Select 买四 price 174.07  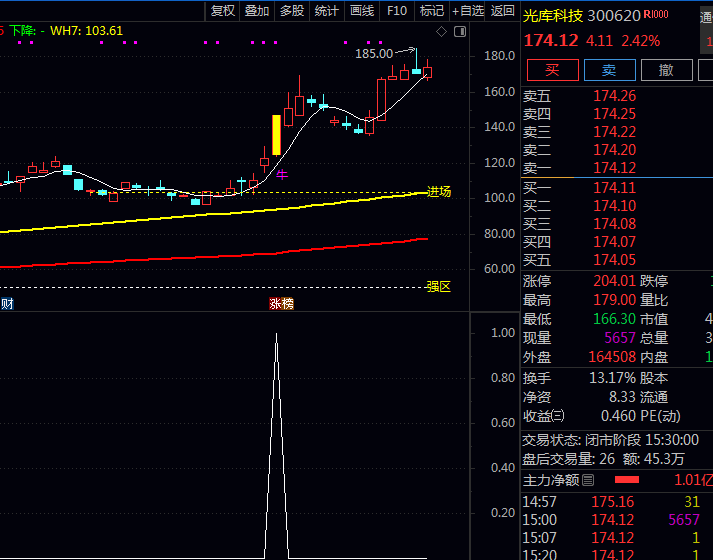click(614, 242)
